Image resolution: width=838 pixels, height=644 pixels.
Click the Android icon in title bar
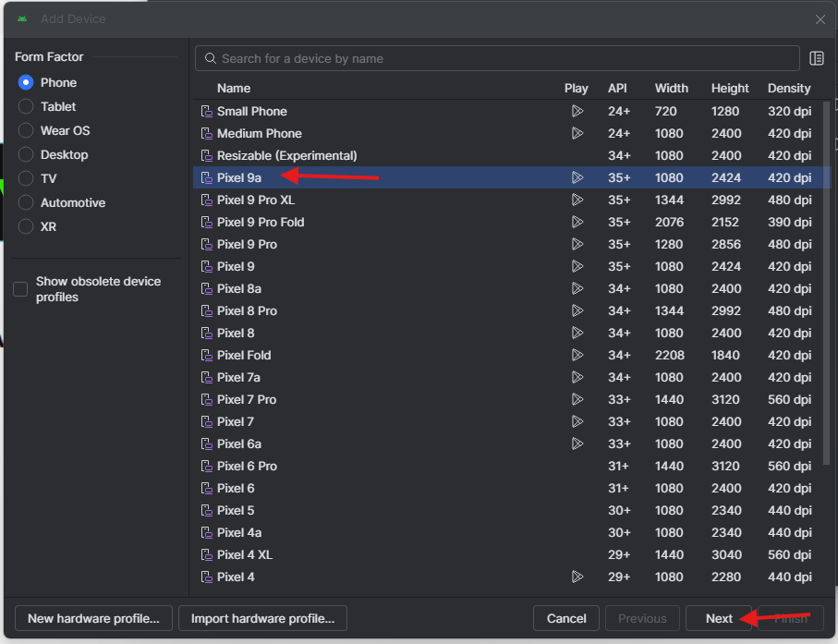[x=22, y=18]
